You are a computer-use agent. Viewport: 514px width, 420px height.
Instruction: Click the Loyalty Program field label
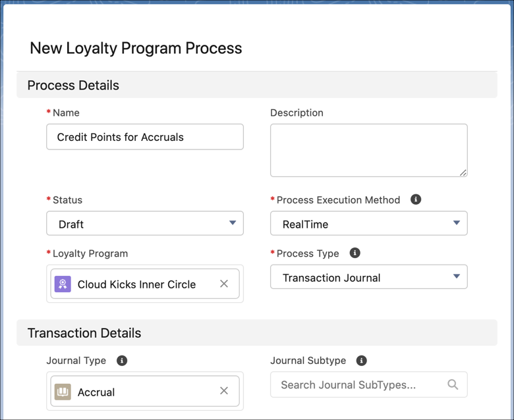tap(90, 253)
